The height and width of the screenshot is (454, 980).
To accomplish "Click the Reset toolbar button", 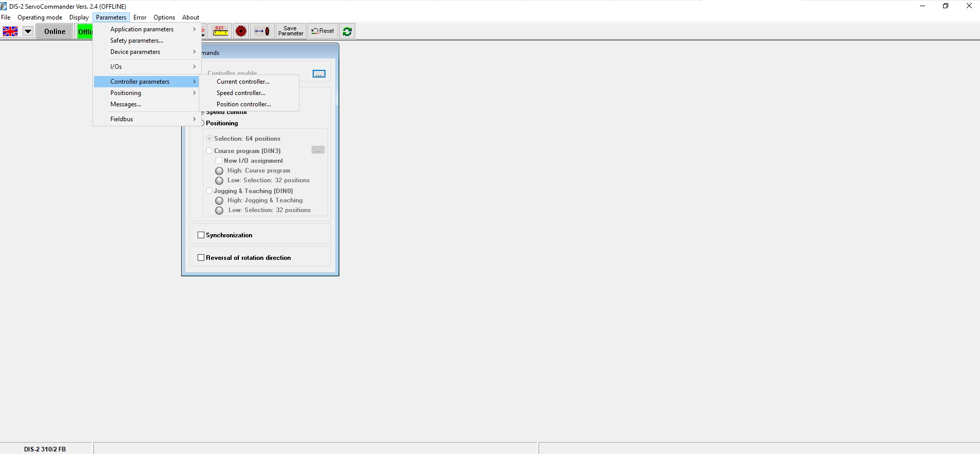I will 323,31.
